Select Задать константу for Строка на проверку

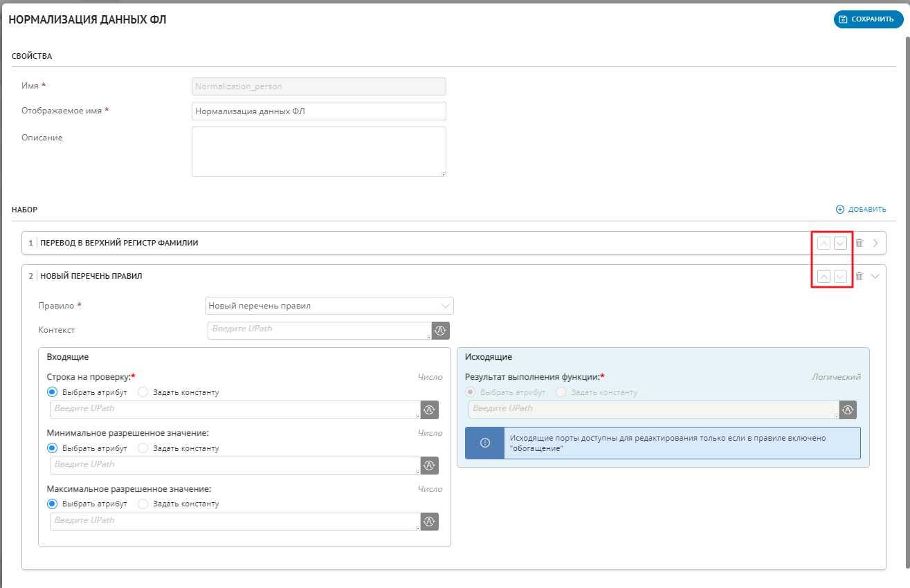(143, 392)
